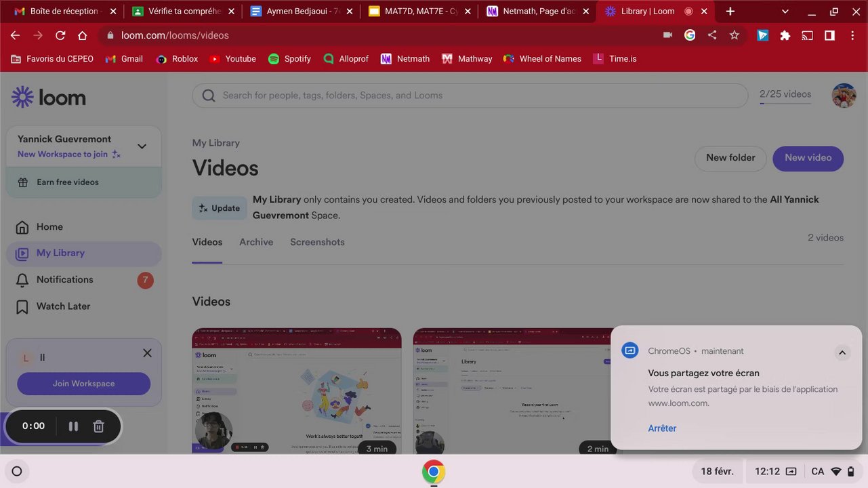Open the Time.is bookmark
This screenshot has height=488, width=868.
[615, 59]
